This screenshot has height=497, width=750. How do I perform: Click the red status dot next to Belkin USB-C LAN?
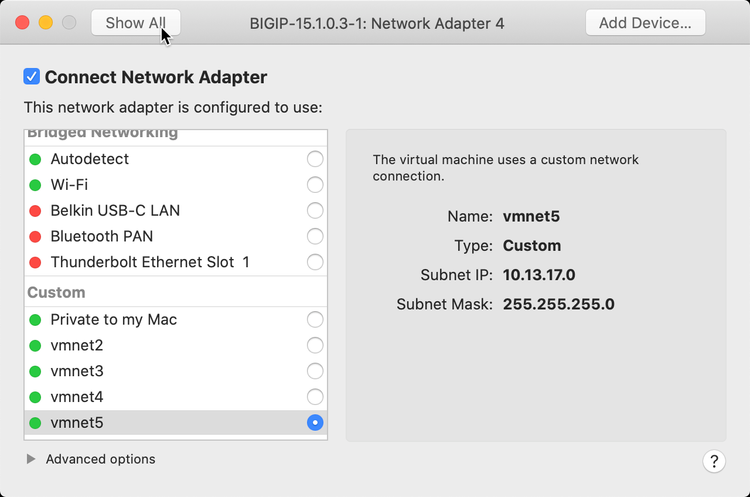pyautogui.click(x=35, y=211)
